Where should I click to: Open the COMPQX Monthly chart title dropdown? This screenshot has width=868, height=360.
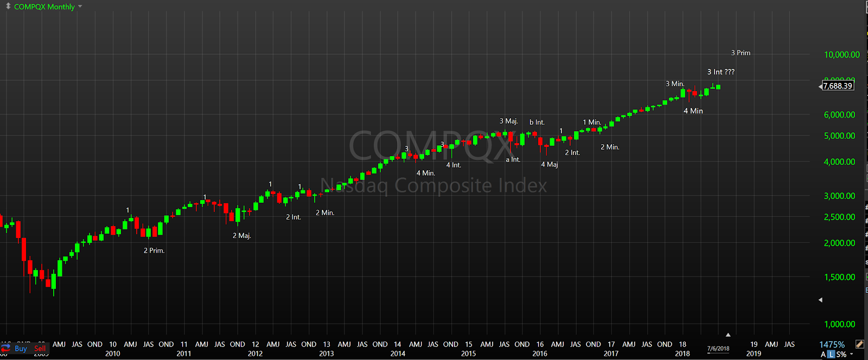pyautogui.click(x=80, y=7)
